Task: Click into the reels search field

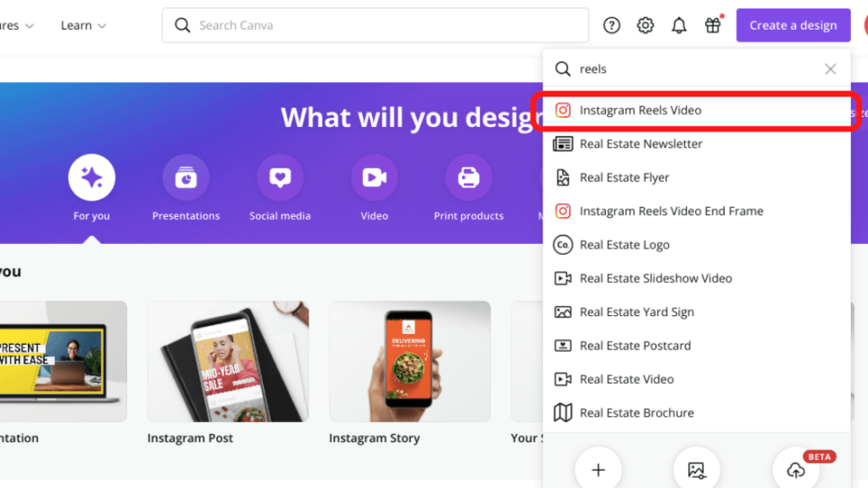Action: tap(698, 69)
